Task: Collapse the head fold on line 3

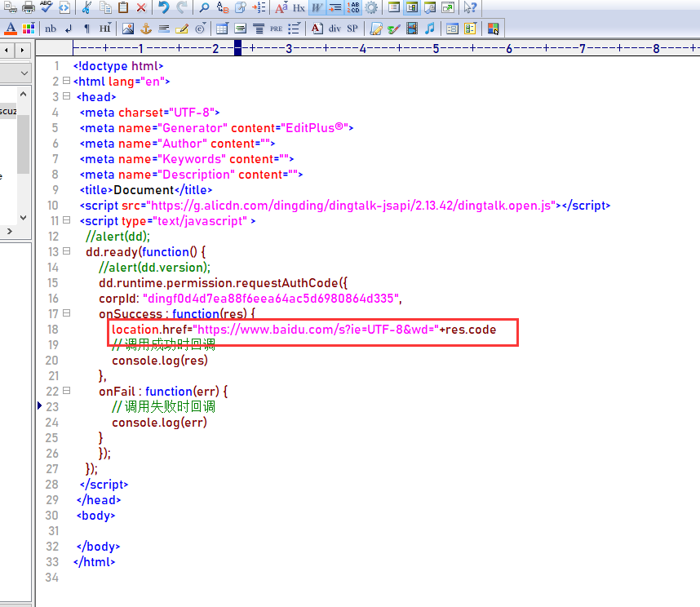Action: (x=67, y=96)
